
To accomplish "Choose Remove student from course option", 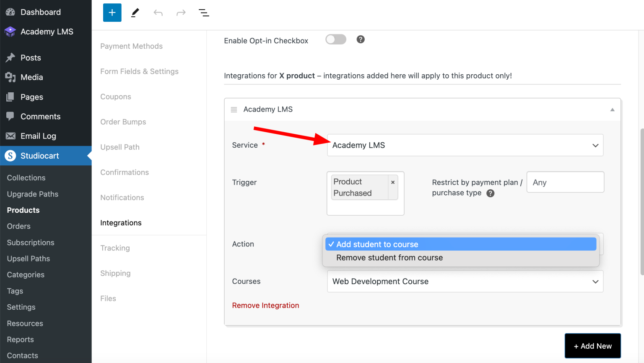I will (x=461, y=258).
